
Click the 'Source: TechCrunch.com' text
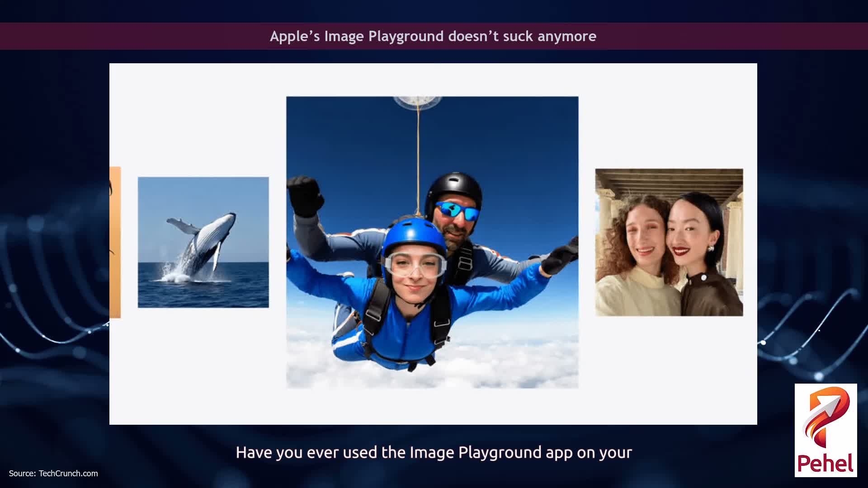tap(53, 473)
